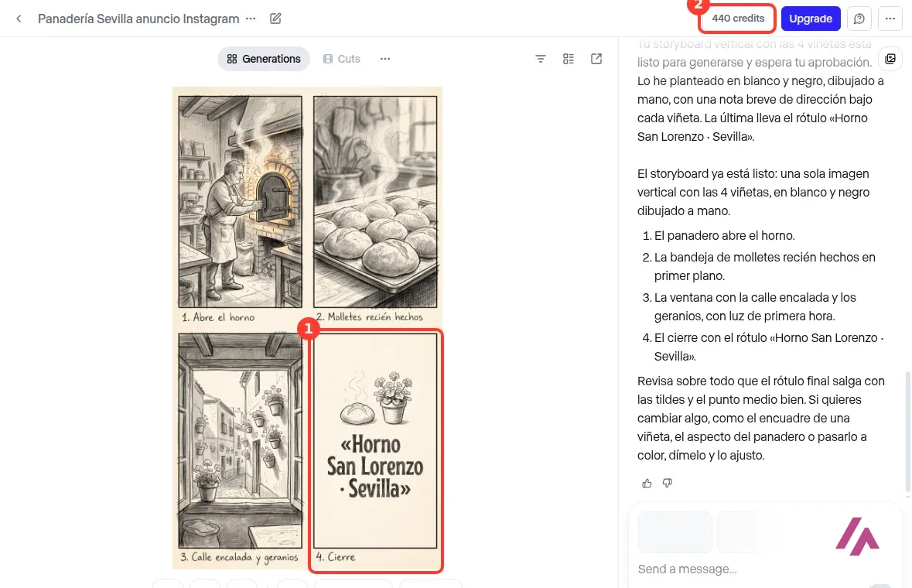This screenshot has width=912, height=588.
Task: Select the list item 'El panadero abre el horno.'
Action: [724, 235]
